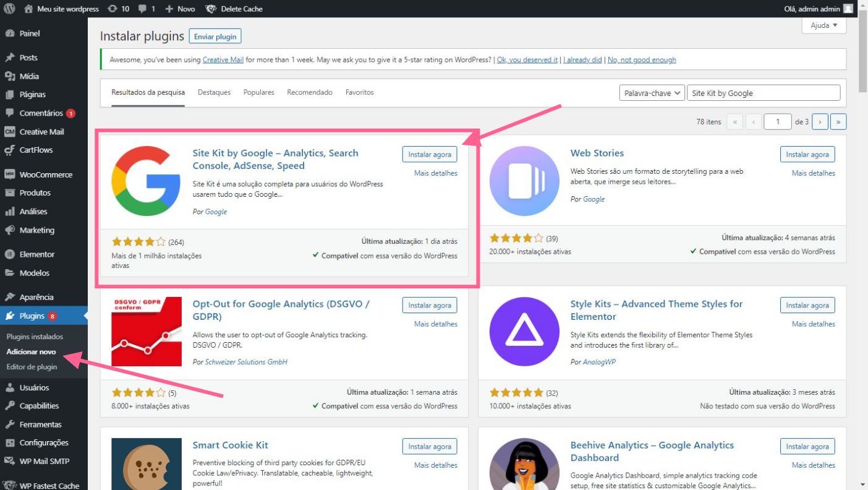The image size is (868, 490).
Task: Click the plugin search input field
Action: (x=764, y=93)
